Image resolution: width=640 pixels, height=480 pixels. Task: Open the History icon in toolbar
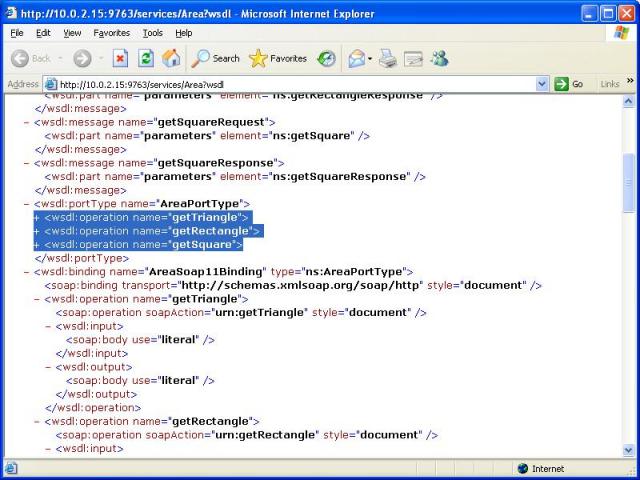(x=327, y=59)
